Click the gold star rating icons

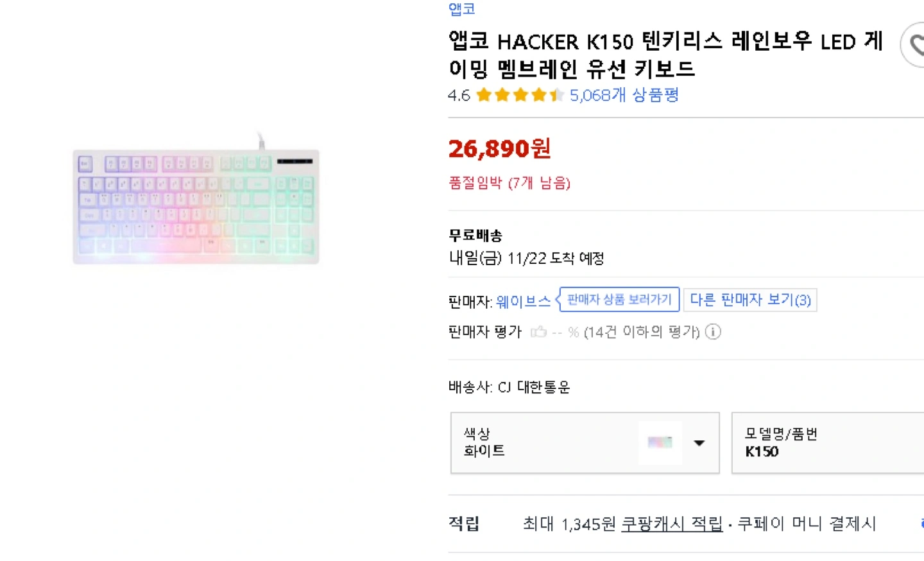point(520,96)
